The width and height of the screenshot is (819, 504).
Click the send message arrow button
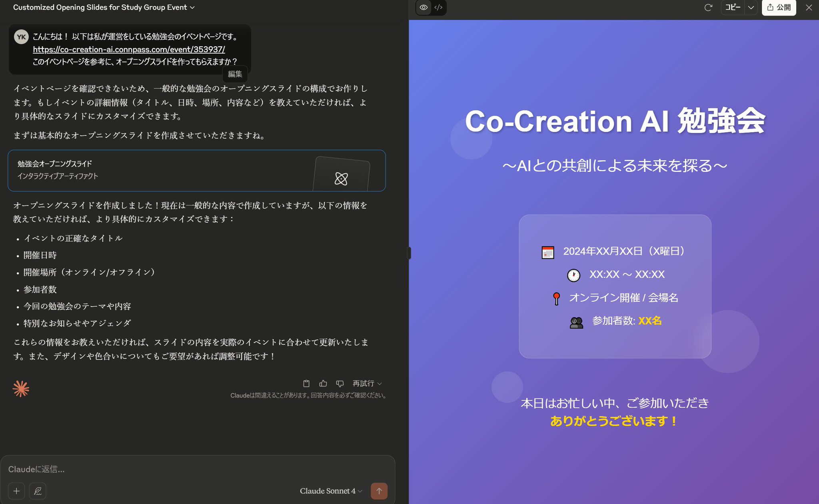click(379, 491)
